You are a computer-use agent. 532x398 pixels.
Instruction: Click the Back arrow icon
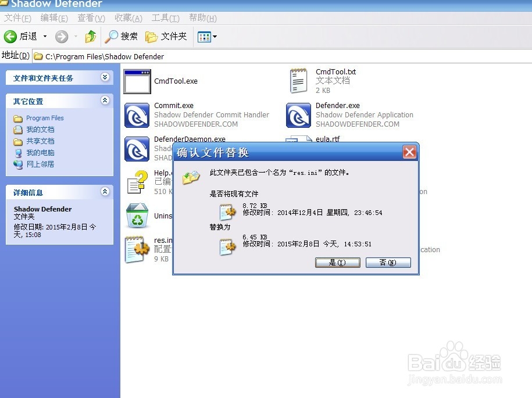pos(10,36)
